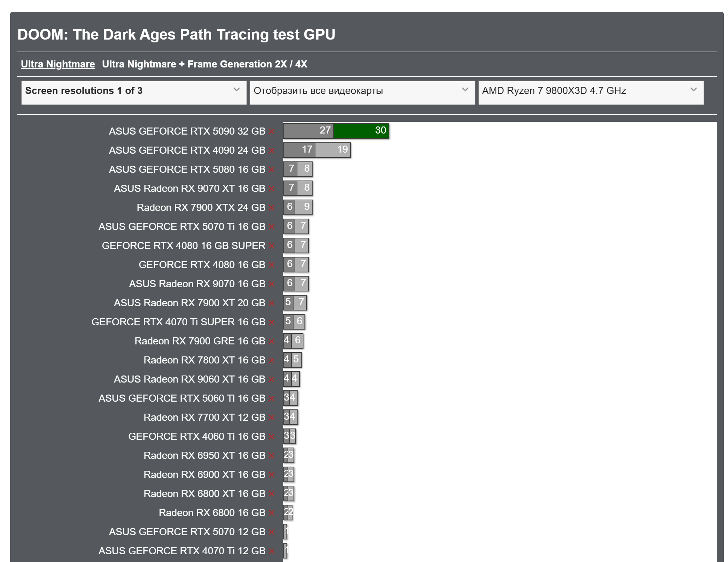Click the RTX 4090 19 fps bar

[332, 150]
